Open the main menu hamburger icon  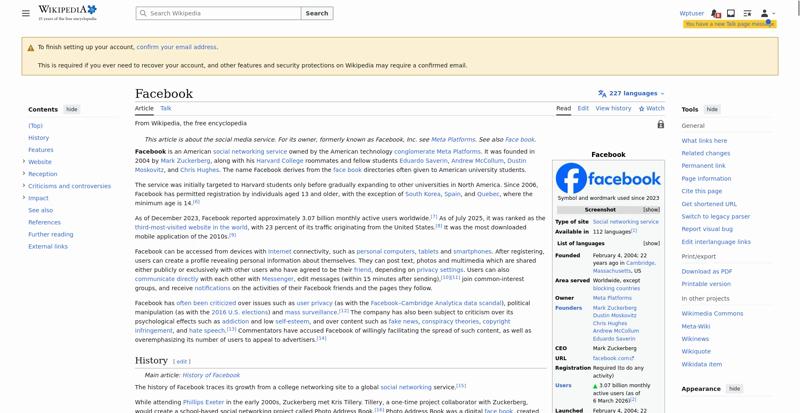[x=26, y=13]
